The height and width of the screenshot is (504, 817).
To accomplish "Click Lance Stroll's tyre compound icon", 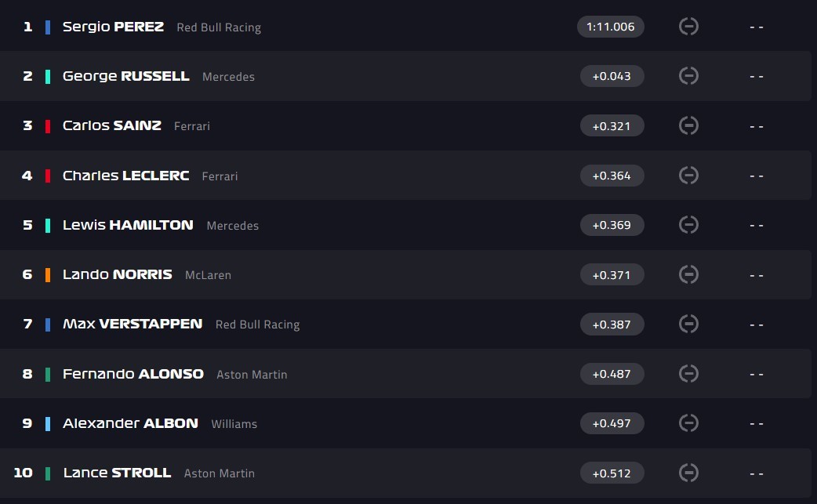I will [688, 473].
